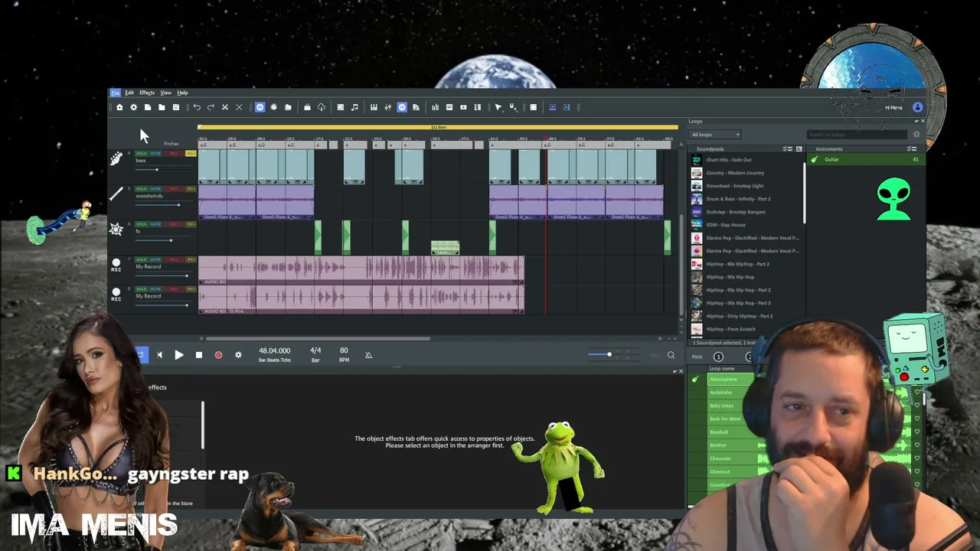This screenshot has width=980, height=551.
Task: Start recording with the red Record button
Action: pos(218,355)
